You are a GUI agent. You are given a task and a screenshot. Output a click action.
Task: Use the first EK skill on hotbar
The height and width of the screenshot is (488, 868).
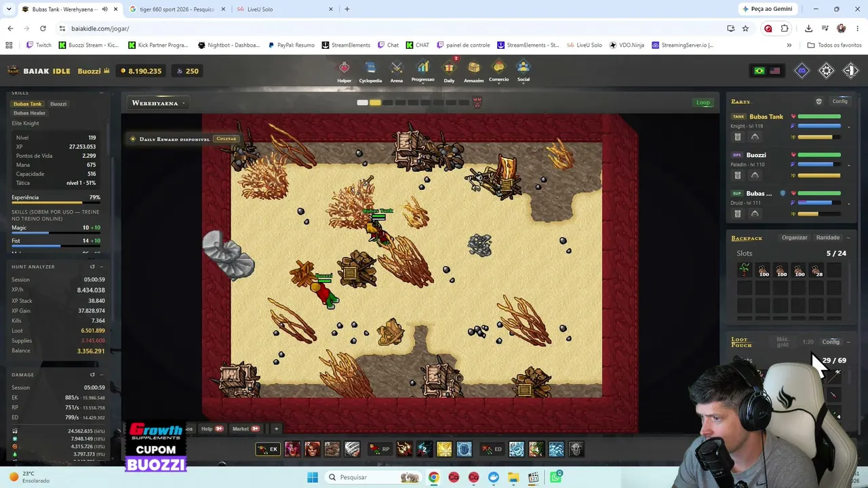[292, 449]
